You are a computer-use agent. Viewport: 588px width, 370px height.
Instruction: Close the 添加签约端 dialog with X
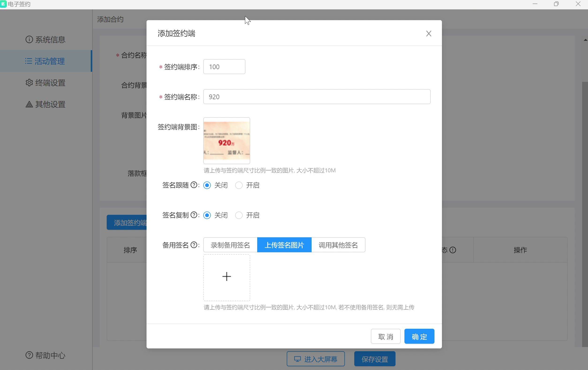tap(429, 34)
